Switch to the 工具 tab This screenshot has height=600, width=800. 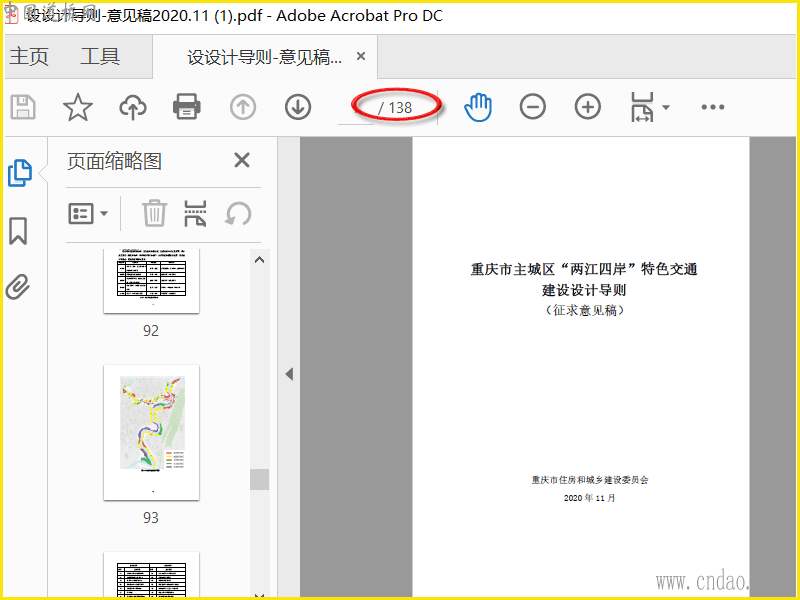coord(100,57)
